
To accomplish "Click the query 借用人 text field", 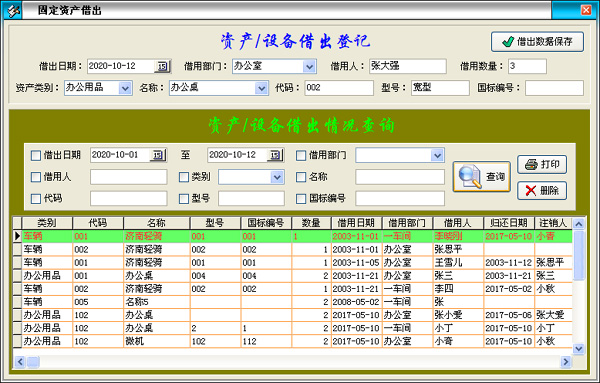I will (129, 177).
